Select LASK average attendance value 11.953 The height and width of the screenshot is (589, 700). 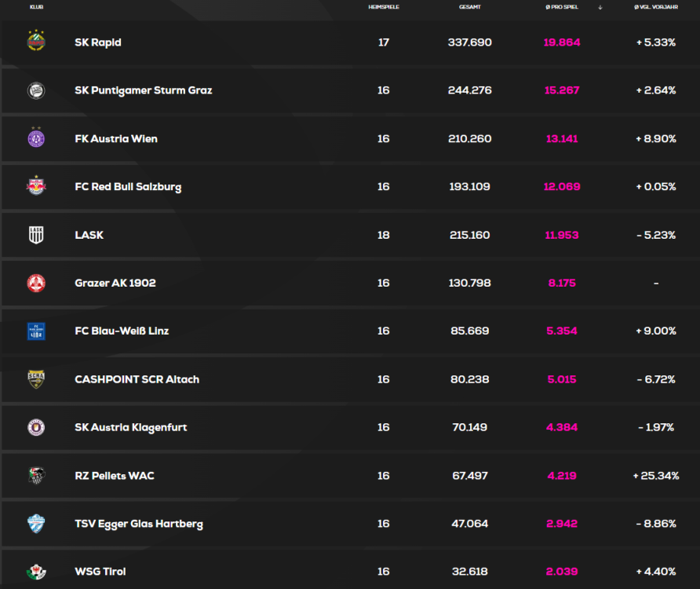click(x=562, y=235)
